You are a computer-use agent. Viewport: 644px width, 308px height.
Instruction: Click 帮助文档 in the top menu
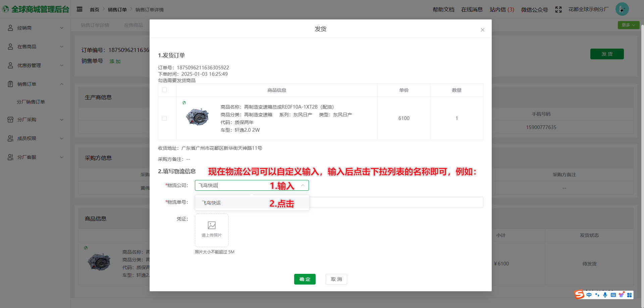443,10
